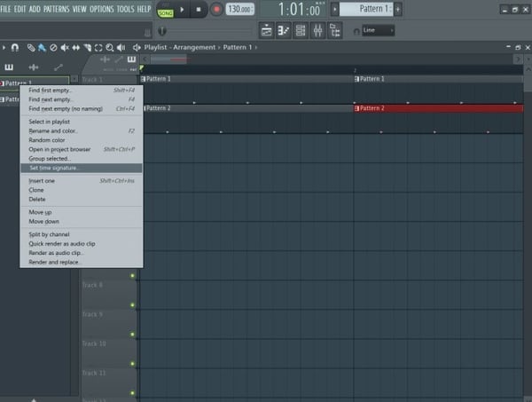Select the Paint (brush) tool
Screen dimensions: 532x402
42,48
